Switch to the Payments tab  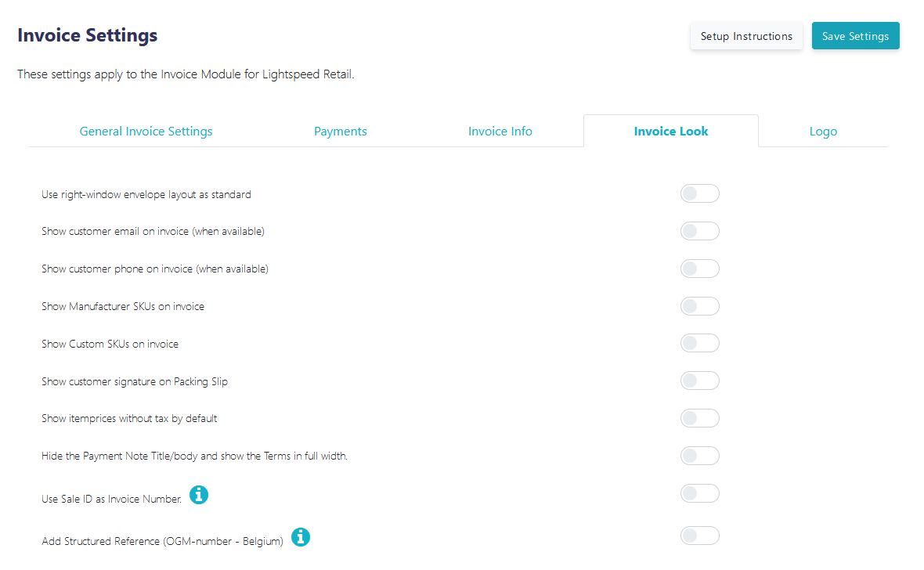coord(341,132)
